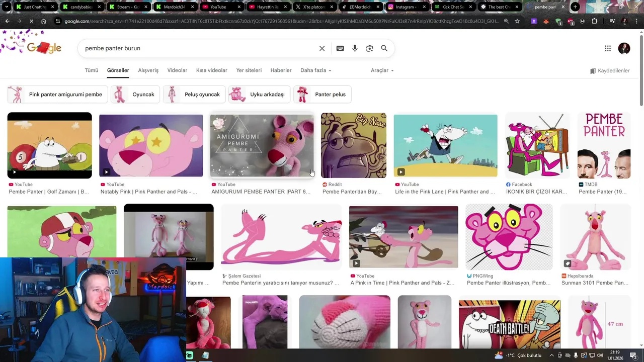The width and height of the screenshot is (644, 362).
Task: Open the PNGWing Pink Panther face thumbnail
Action: tap(509, 237)
